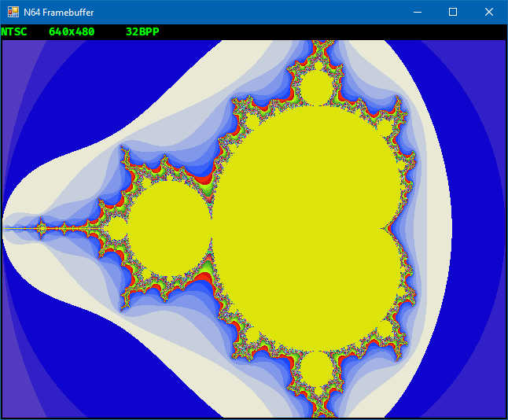Screen dimensions: 508x420
Task: Click the NTSC status label
Action: point(14,31)
